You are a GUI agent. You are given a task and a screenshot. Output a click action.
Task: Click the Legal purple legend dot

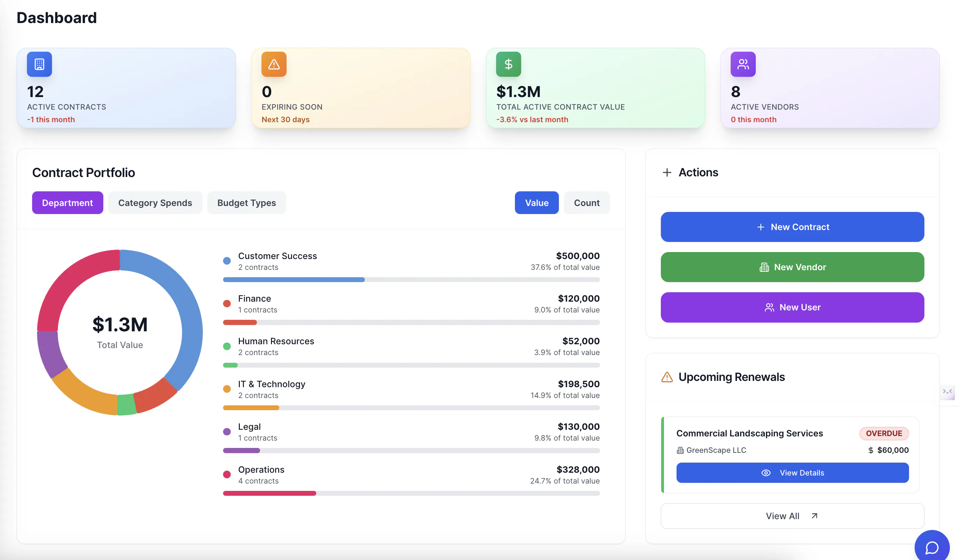[227, 432]
